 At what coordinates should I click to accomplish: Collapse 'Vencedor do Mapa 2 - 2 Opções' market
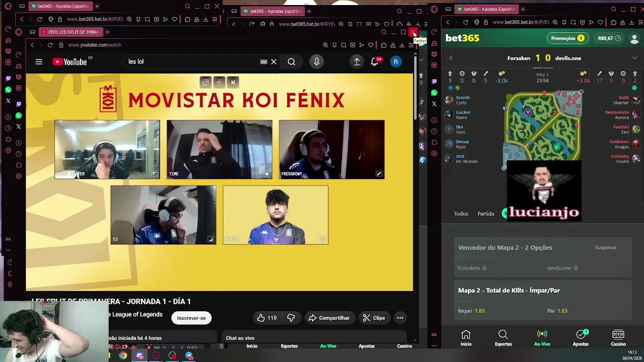click(542, 247)
